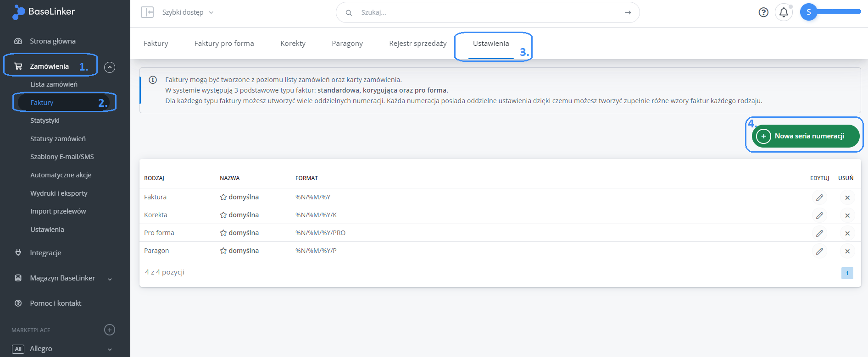The height and width of the screenshot is (357, 868).
Task: Go to Strona główna
Action: coord(53,41)
